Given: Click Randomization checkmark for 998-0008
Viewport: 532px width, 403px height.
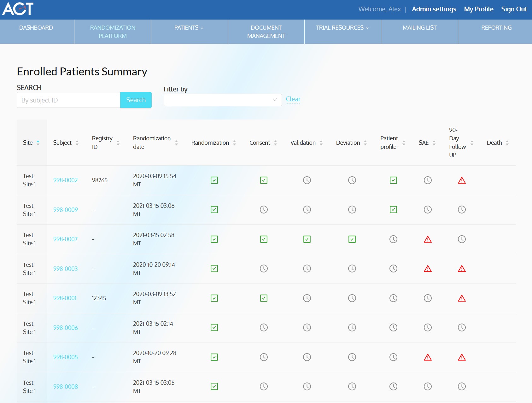Looking at the screenshot, I should 214,386.
